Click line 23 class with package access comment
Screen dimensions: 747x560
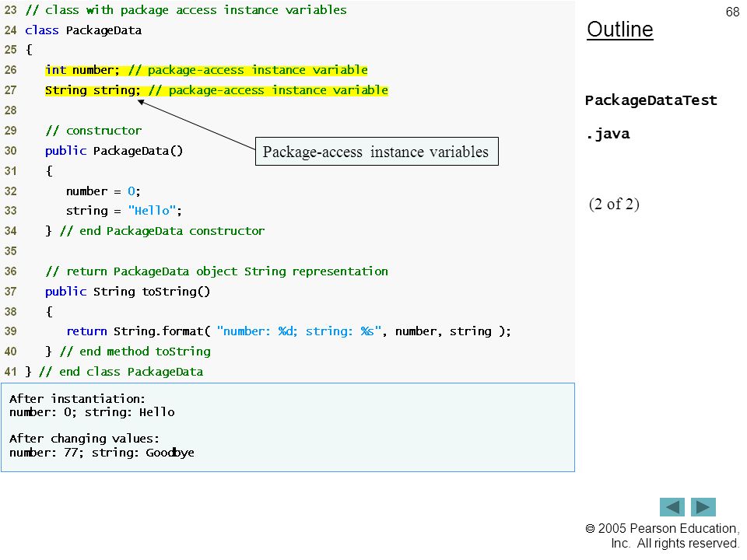click(x=186, y=10)
